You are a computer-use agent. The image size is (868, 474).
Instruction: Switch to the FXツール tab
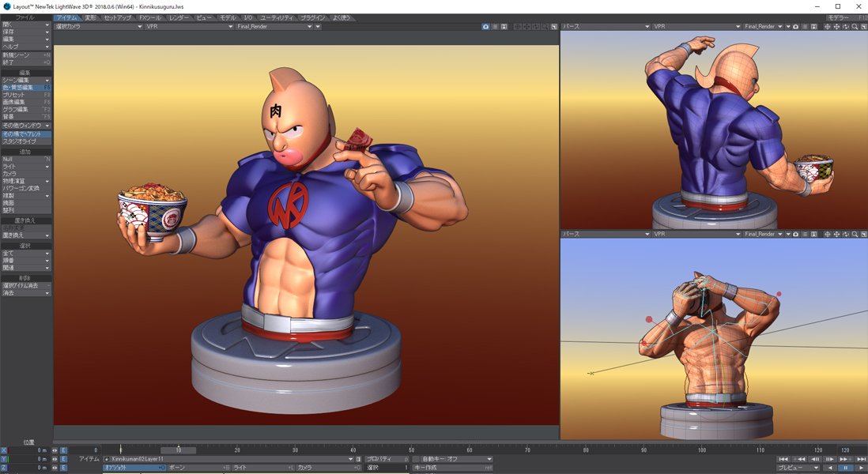(150, 17)
